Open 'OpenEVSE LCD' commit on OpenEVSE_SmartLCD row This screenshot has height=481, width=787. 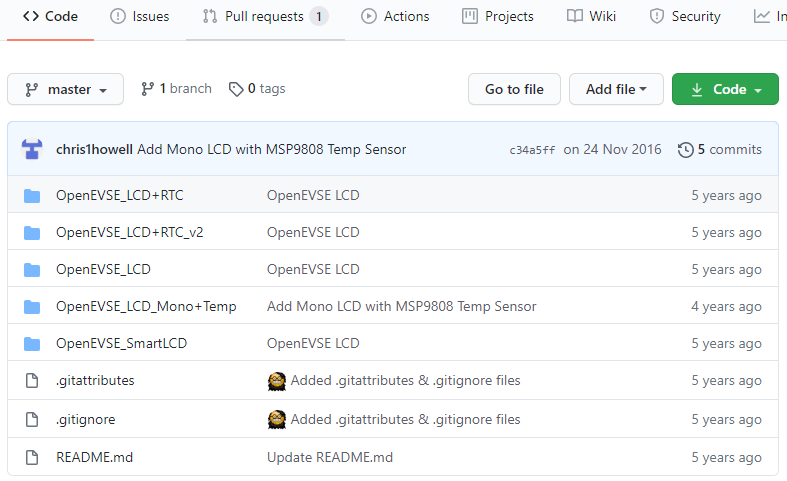tap(313, 343)
